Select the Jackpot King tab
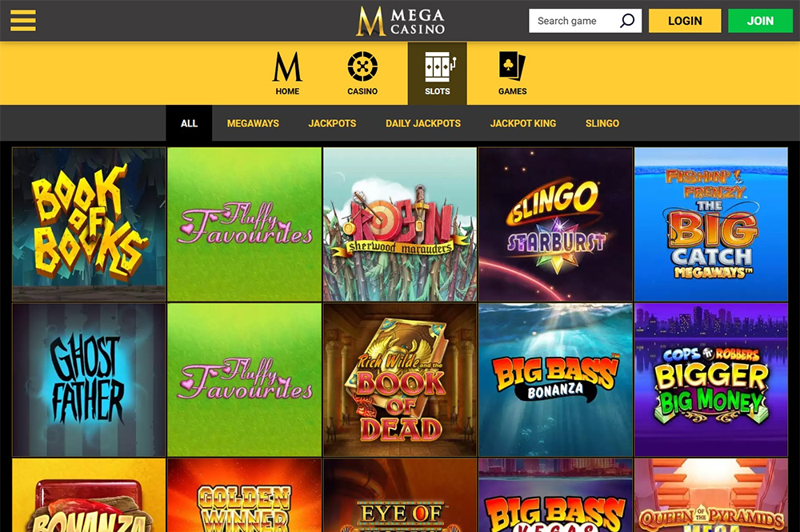Image resolution: width=800 pixels, height=532 pixels. [523, 123]
